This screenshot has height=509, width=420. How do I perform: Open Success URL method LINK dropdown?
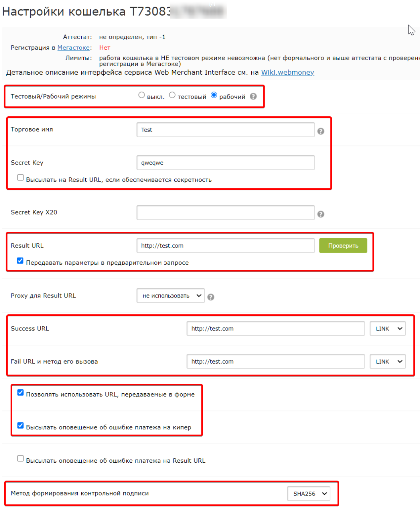click(x=388, y=329)
